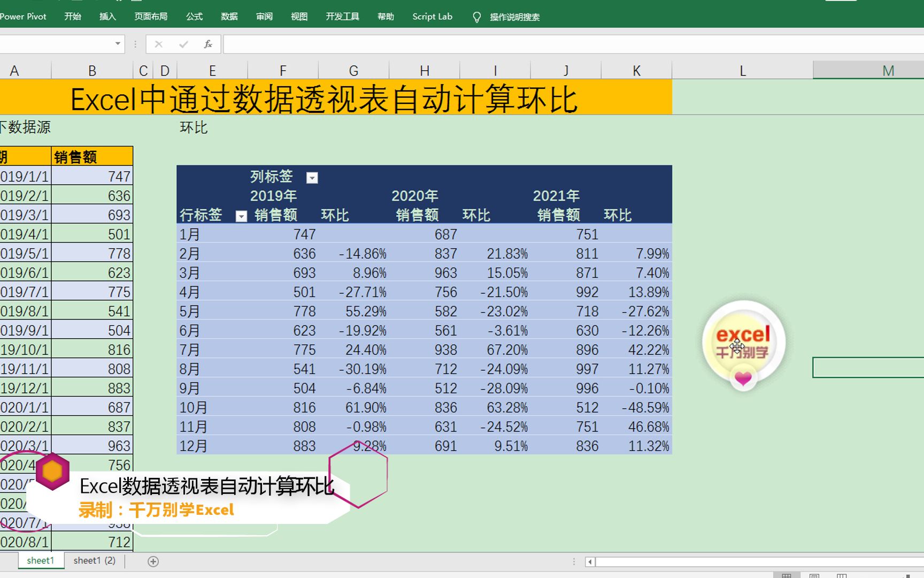Switch to the sheet1 (2) worksheet tab

[x=94, y=560]
